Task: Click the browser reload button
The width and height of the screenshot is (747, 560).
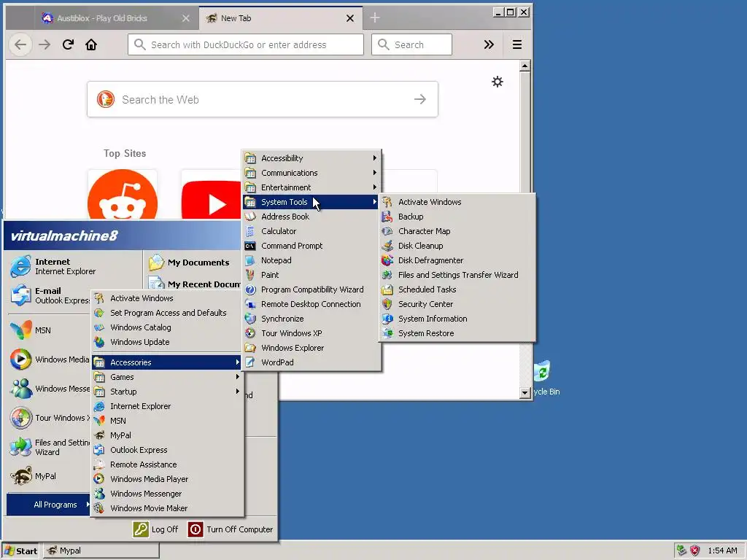Action: pyautogui.click(x=68, y=44)
